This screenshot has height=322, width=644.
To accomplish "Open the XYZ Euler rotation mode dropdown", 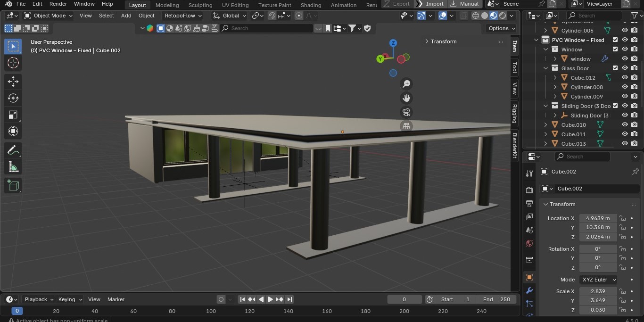I will [x=599, y=280].
